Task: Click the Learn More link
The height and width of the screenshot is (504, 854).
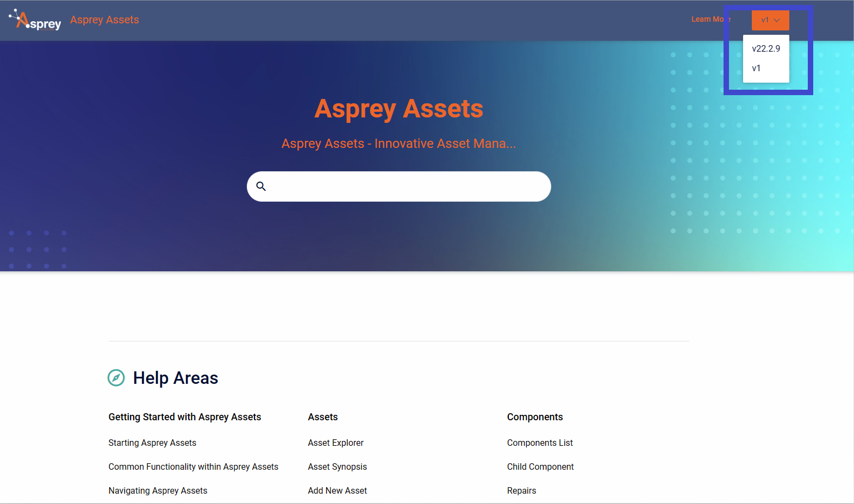Action: coord(709,19)
